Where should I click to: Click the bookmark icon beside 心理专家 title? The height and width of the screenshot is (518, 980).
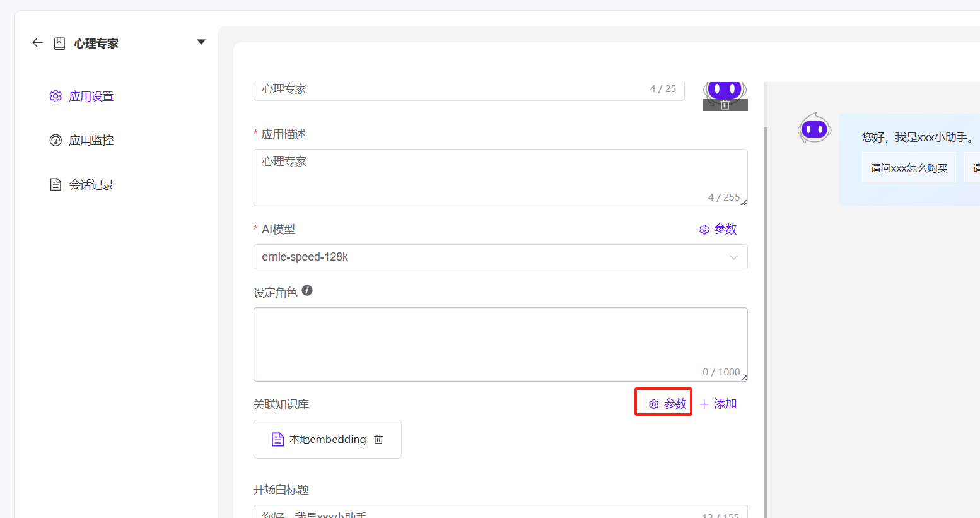point(59,42)
